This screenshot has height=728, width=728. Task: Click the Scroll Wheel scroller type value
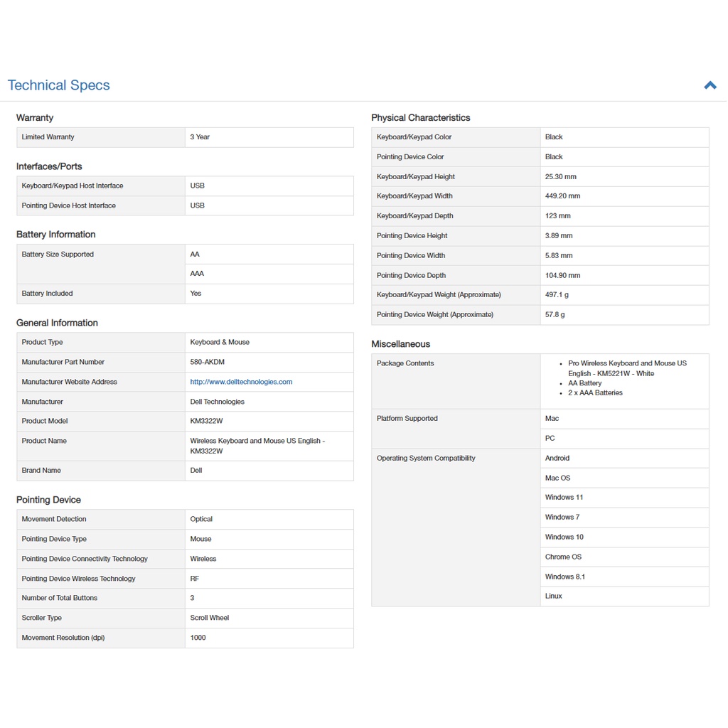click(x=209, y=618)
